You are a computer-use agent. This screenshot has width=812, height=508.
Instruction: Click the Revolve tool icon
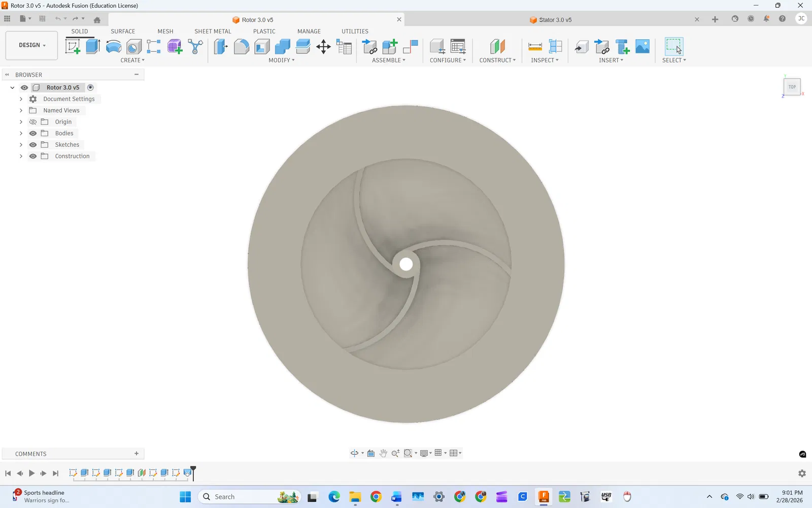tap(114, 47)
